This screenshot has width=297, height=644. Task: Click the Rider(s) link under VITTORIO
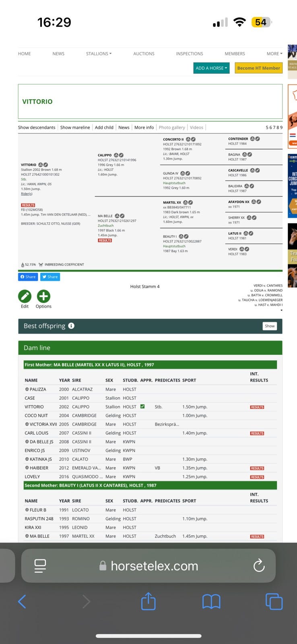[27, 194]
